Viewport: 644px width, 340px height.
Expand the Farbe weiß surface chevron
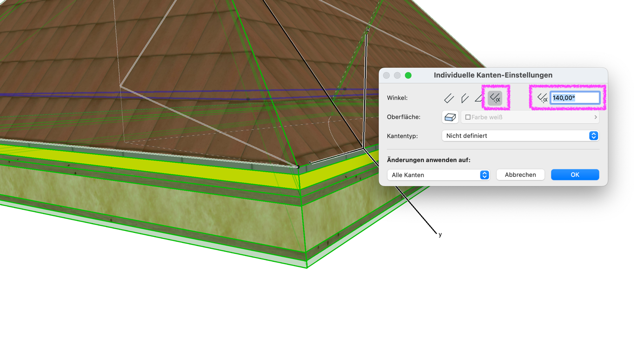(595, 117)
